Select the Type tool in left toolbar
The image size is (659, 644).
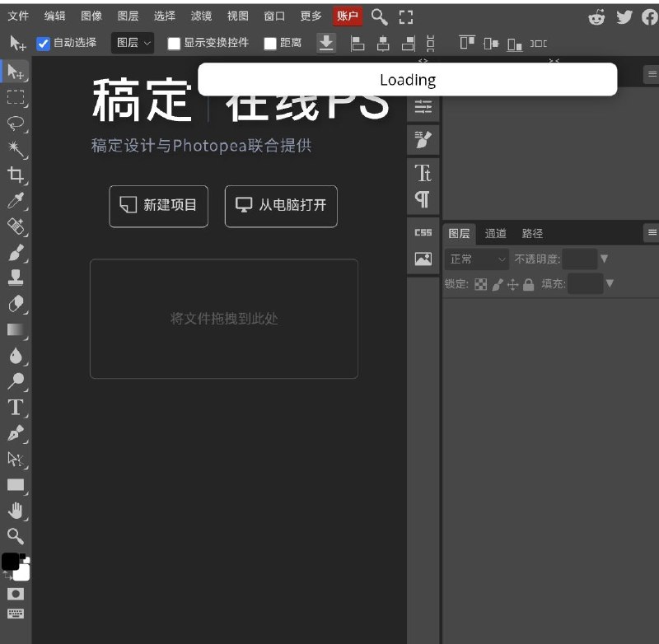[x=16, y=407]
